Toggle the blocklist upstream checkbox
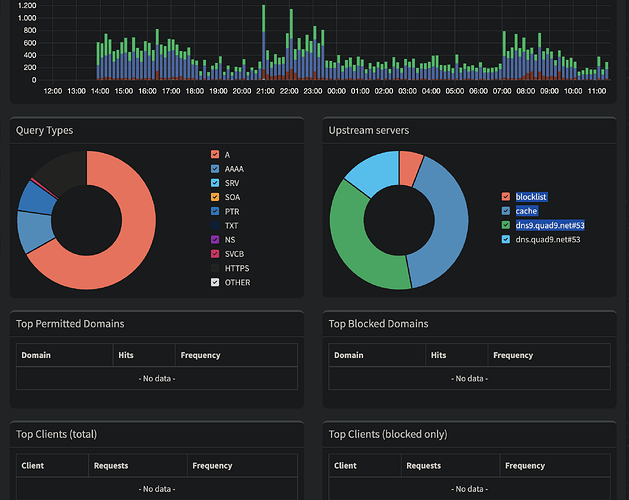 coord(505,197)
